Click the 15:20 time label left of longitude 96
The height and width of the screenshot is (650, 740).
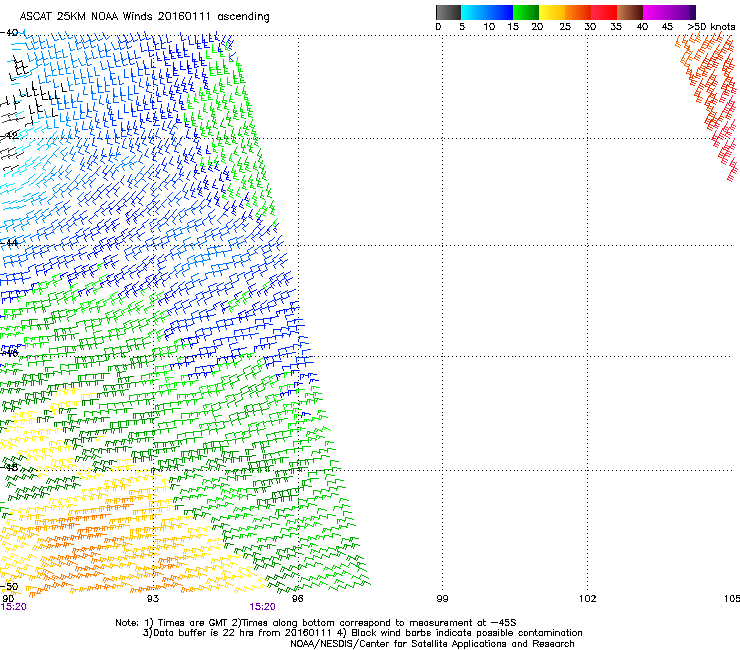[x=262, y=607]
